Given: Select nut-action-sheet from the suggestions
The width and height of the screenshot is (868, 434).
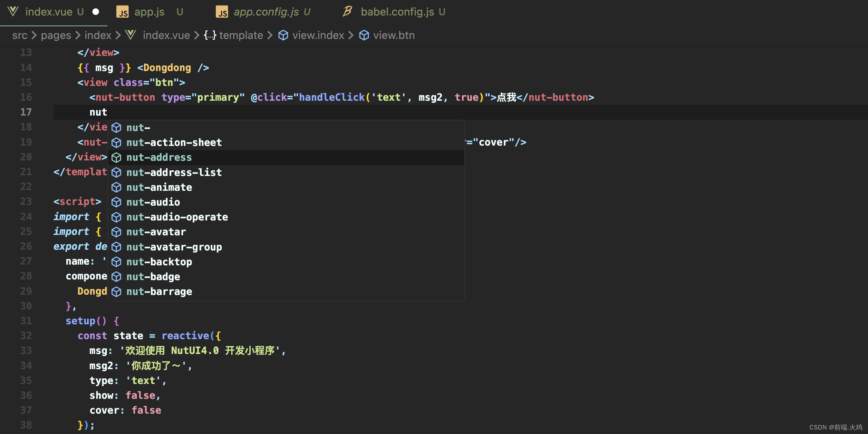Looking at the screenshot, I should pyautogui.click(x=174, y=142).
